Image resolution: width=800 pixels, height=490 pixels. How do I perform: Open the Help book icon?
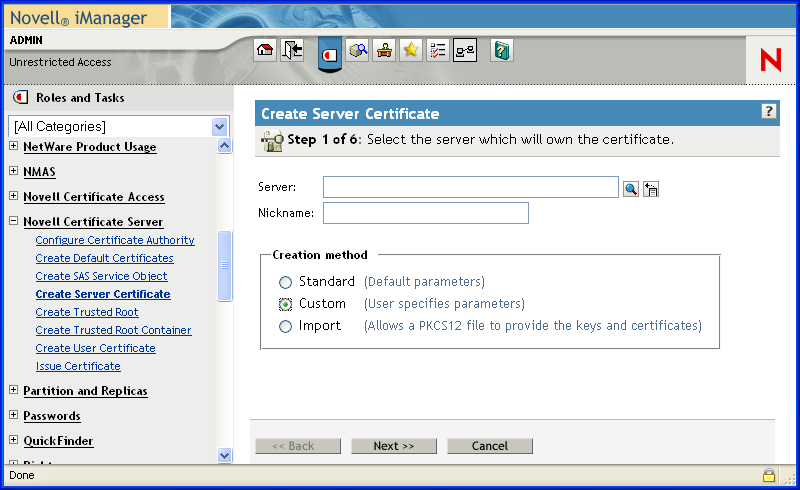[x=502, y=52]
